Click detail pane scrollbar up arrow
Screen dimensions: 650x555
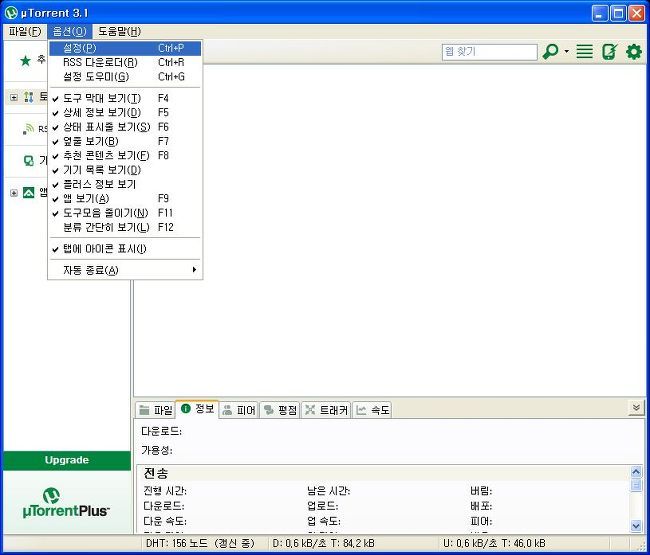click(x=636, y=472)
